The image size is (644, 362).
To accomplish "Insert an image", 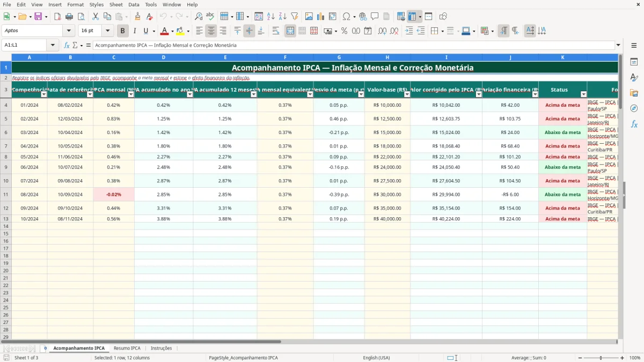I will pyautogui.click(x=309, y=17).
